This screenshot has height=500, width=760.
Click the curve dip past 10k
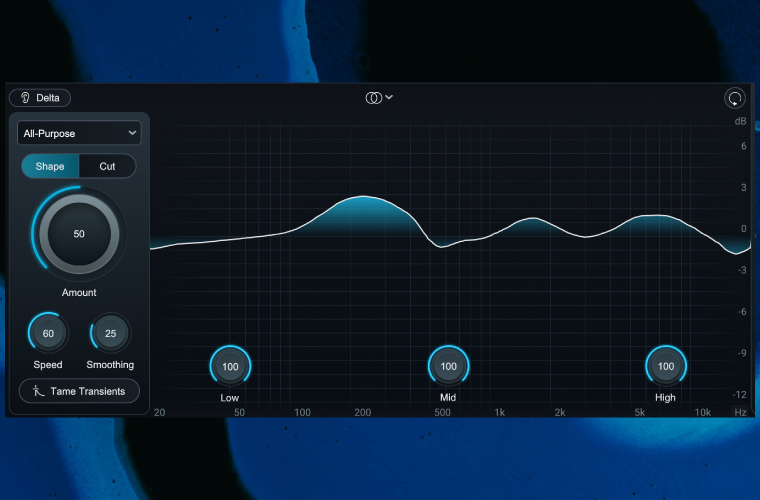[739, 252]
